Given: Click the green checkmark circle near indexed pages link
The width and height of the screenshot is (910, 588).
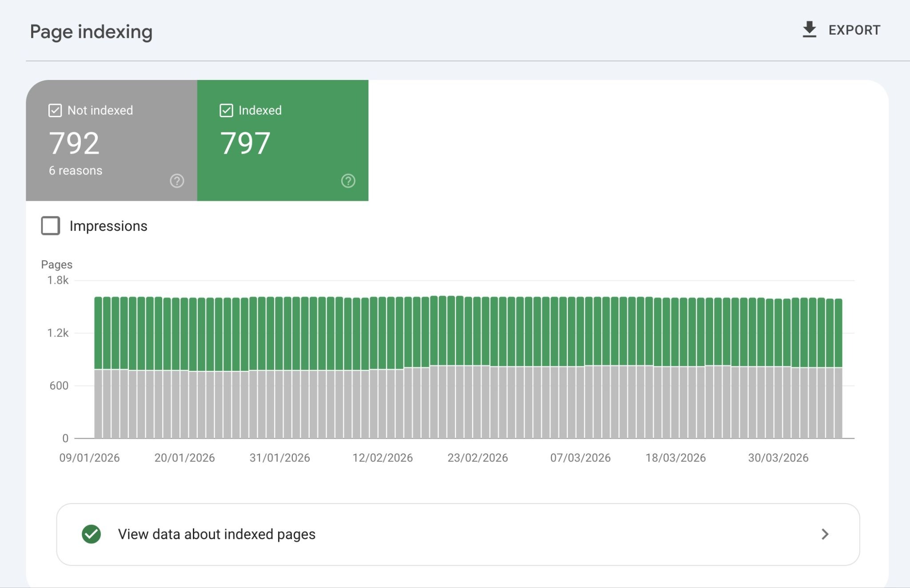Looking at the screenshot, I should 92,534.
